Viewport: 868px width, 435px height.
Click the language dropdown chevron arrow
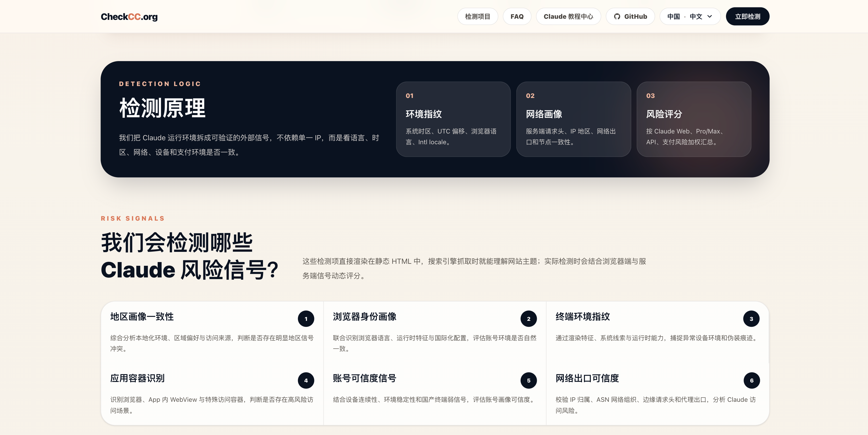[710, 16]
